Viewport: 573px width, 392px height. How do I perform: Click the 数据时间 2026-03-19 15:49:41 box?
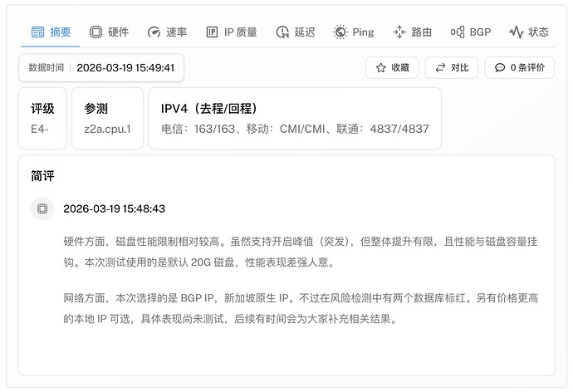coord(101,67)
